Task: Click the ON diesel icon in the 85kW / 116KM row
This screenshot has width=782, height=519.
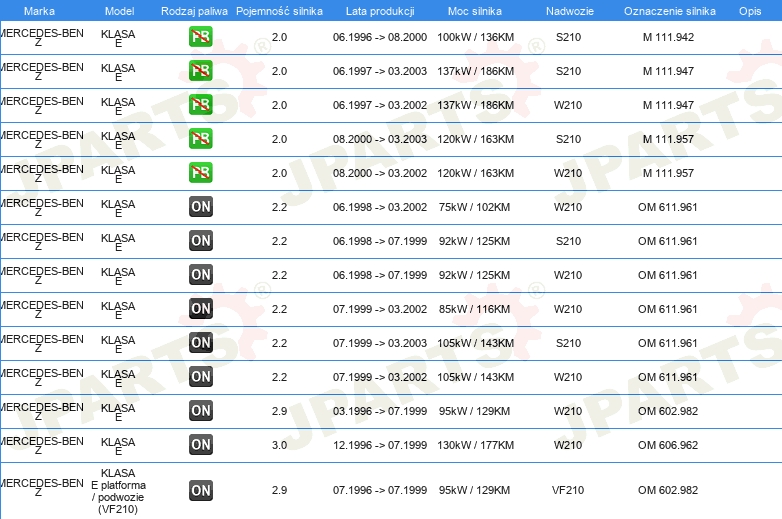Action: click(201, 309)
